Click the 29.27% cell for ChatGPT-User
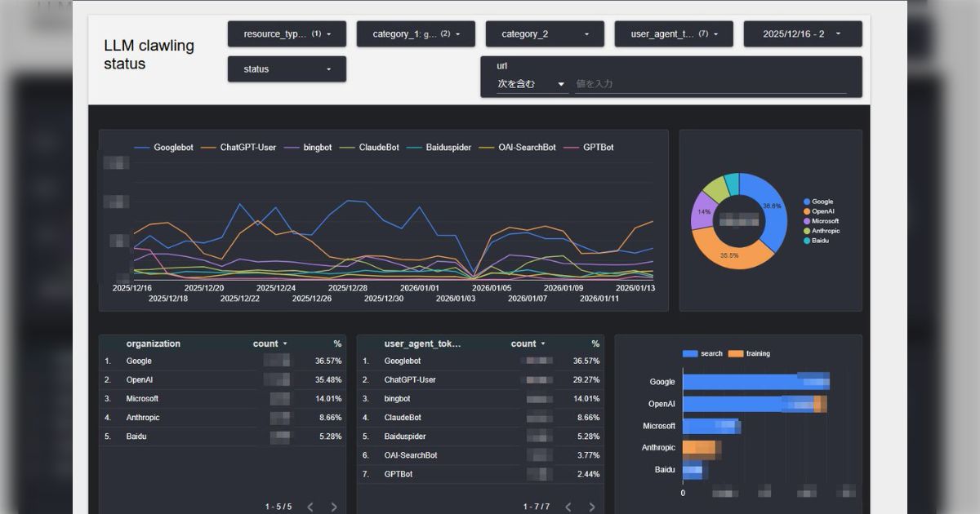This screenshot has width=980, height=514. (586, 380)
